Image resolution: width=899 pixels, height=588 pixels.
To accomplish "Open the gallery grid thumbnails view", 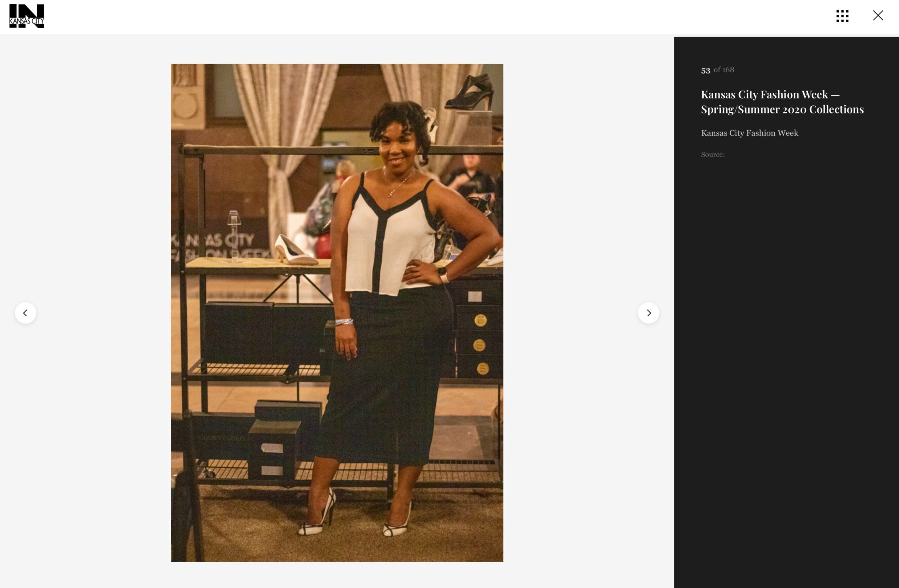I will click(x=842, y=16).
